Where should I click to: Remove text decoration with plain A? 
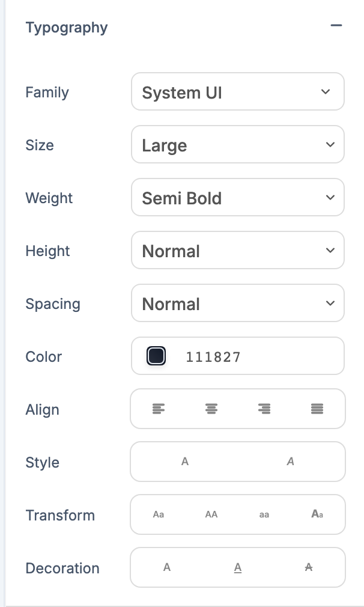coord(167,567)
